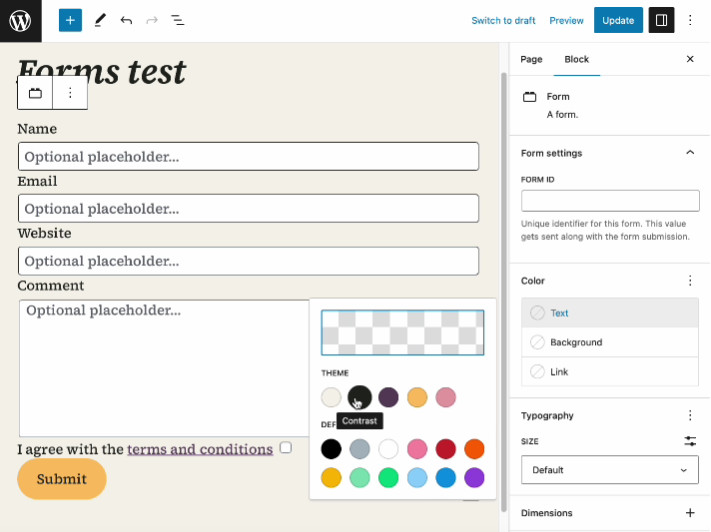Click the Form icon in block inspector
Image resolution: width=711 pixels, height=532 pixels.
click(x=529, y=97)
